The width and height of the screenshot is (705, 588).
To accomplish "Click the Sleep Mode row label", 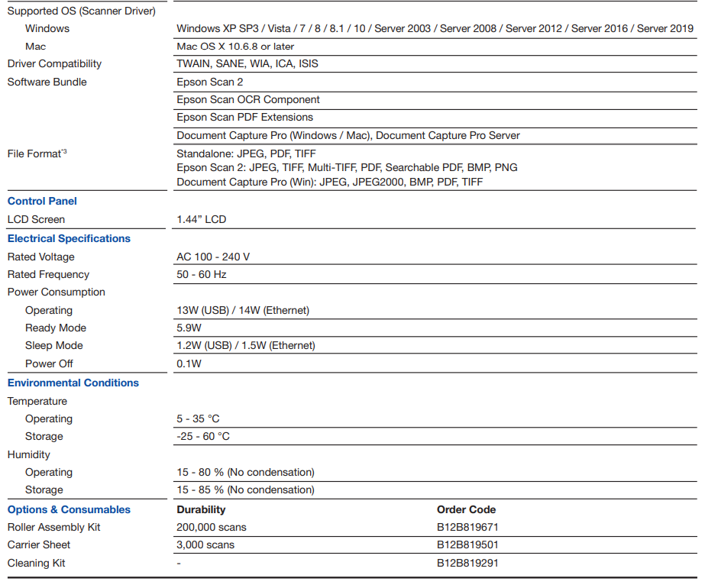I will 53,346.
